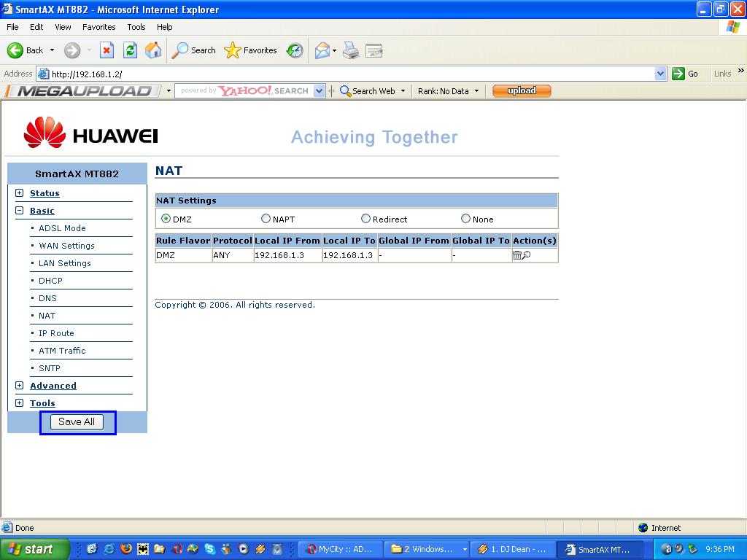This screenshot has height=560, width=747.
Task: Open the NAT link in the sidebar
Action: coord(47,316)
